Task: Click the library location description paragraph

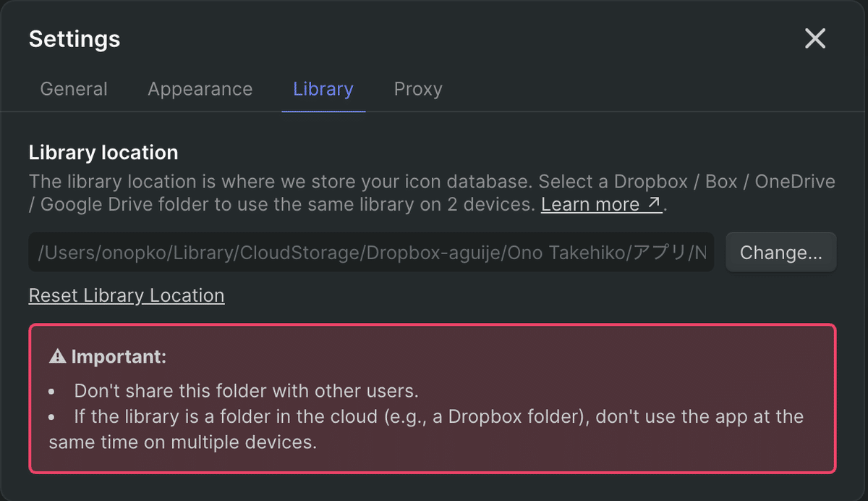Action: coord(432,193)
